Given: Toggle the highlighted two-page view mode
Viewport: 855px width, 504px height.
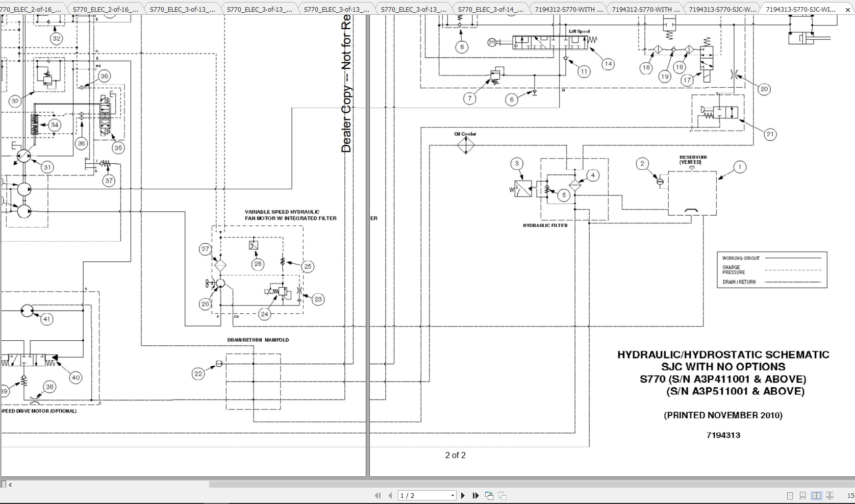Looking at the screenshot, I should click(817, 495).
